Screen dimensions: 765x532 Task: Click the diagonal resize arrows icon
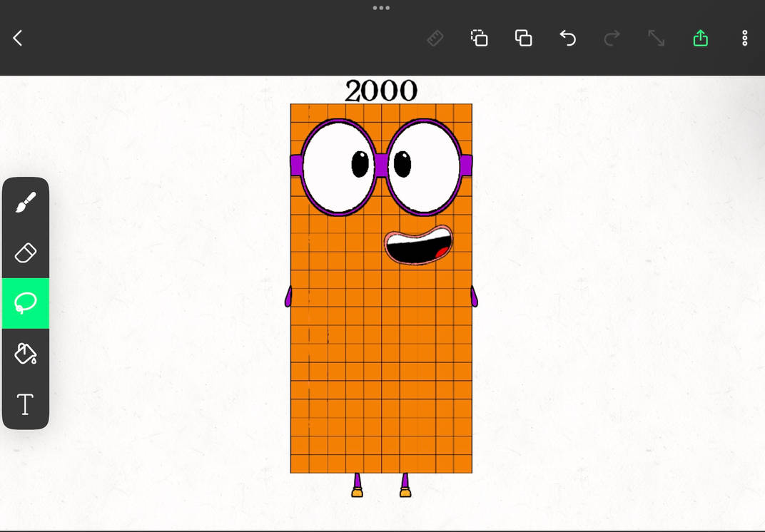click(657, 38)
